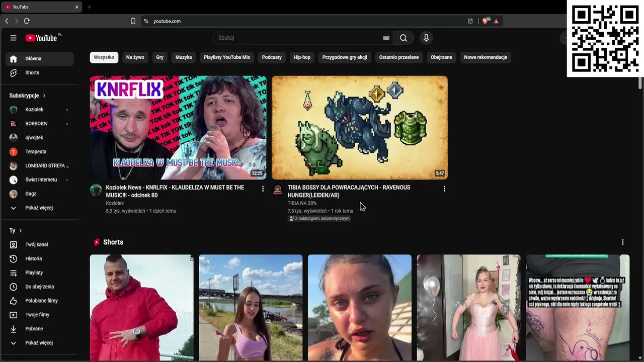644x362 pixels.
Task: Click the share icon in the address bar
Action: (470, 21)
